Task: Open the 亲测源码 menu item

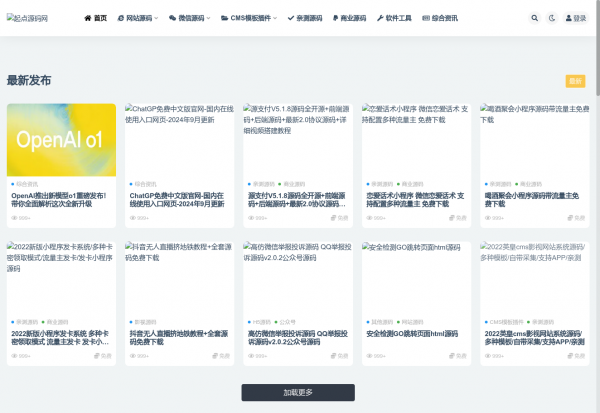Action: point(305,18)
